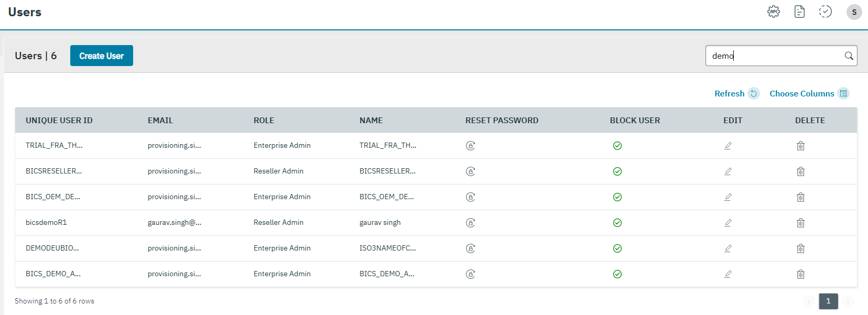Viewport: 868px width, 315px height.
Task: Toggle block status for TRIAL_FRA_TH user
Action: [617, 146]
